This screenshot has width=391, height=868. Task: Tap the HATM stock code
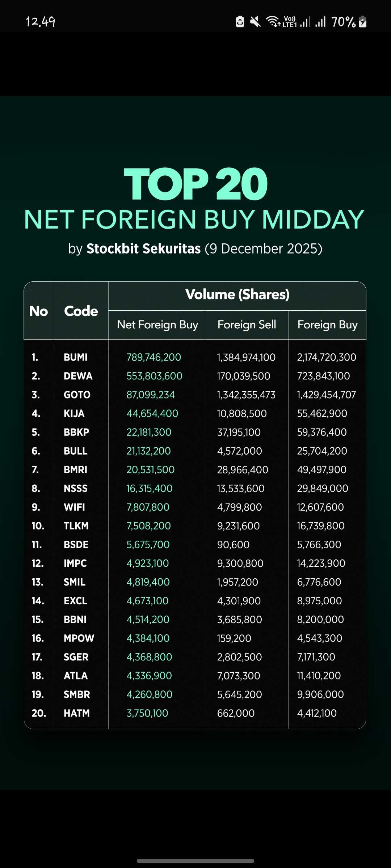tap(76, 713)
